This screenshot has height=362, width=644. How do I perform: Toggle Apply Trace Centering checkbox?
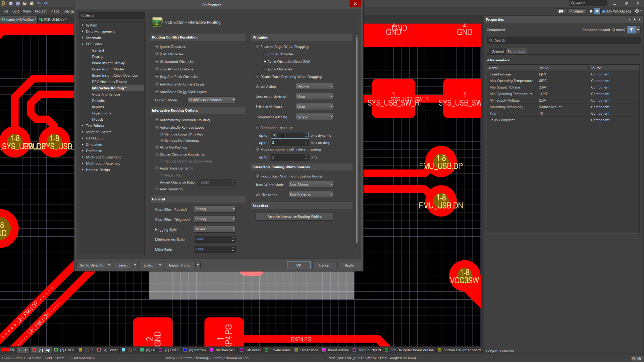(x=157, y=168)
